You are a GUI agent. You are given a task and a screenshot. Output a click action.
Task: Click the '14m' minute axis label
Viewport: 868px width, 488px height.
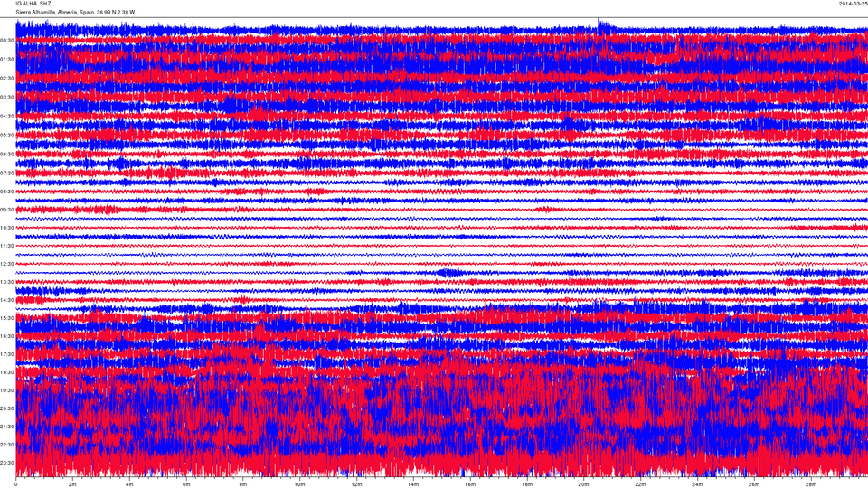click(x=413, y=484)
